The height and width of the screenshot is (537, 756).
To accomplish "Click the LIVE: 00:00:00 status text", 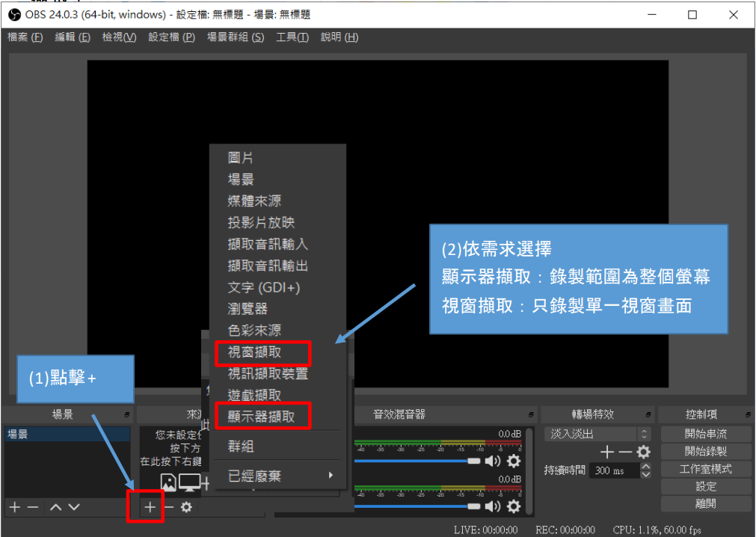I will tap(485, 530).
